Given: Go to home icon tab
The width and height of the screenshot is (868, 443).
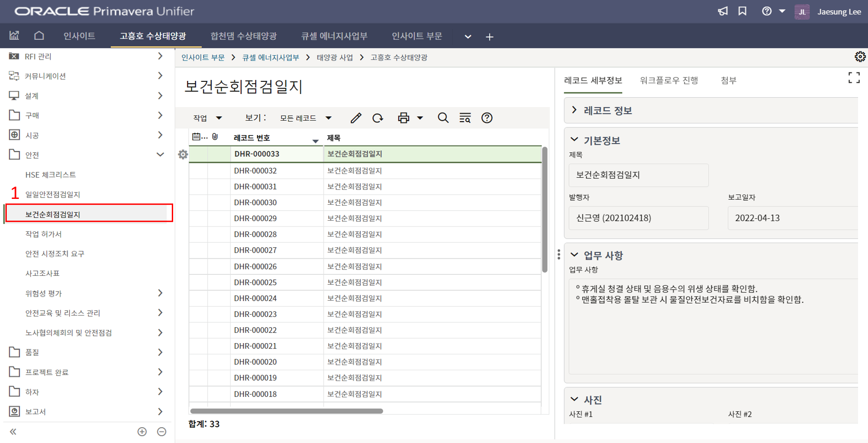Looking at the screenshot, I should pos(39,36).
